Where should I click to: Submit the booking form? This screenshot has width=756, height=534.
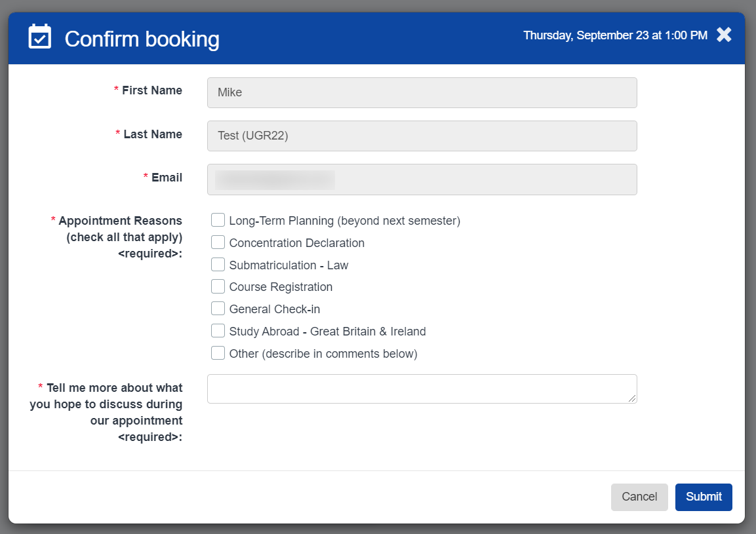703,497
